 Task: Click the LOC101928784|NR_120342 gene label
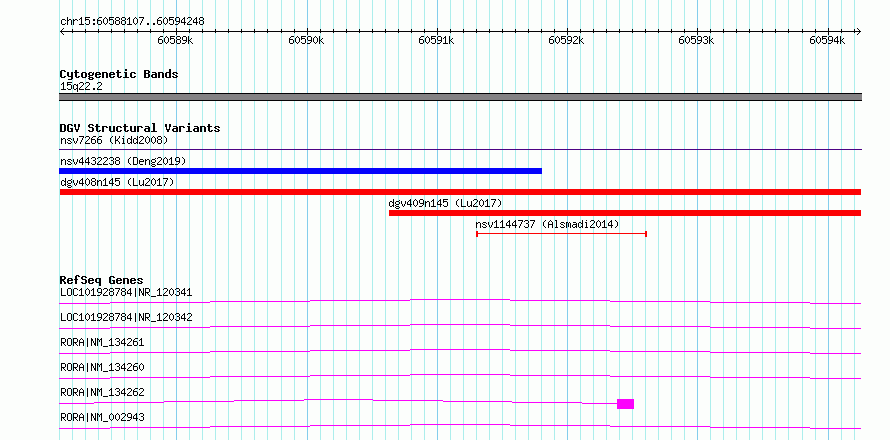pos(126,317)
